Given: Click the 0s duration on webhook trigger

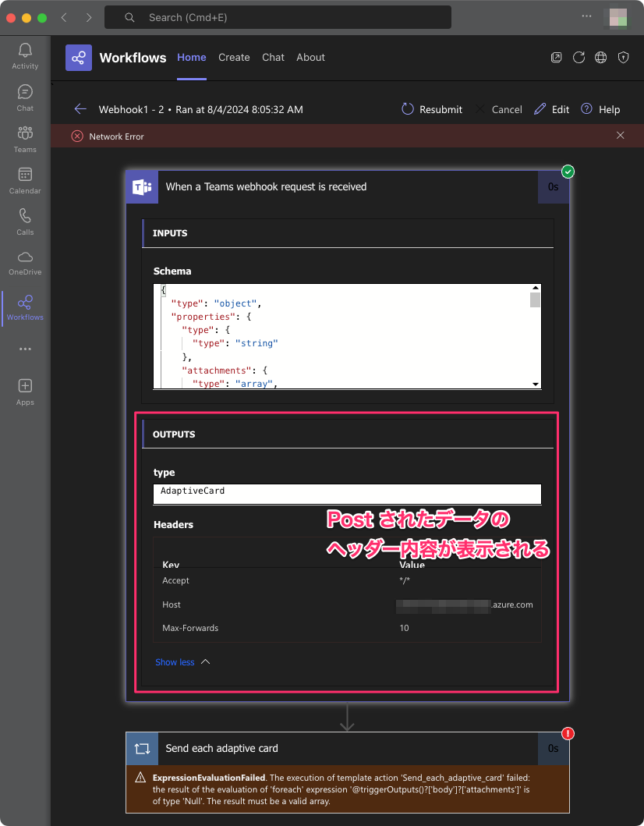Looking at the screenshot, I should coord(553,186).
